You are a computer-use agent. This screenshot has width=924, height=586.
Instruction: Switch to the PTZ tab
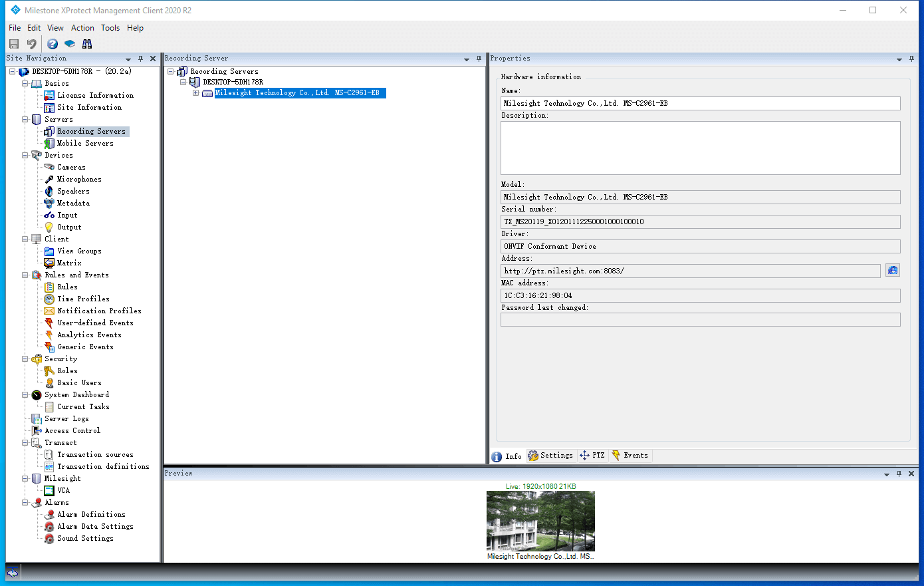point(592,456)
